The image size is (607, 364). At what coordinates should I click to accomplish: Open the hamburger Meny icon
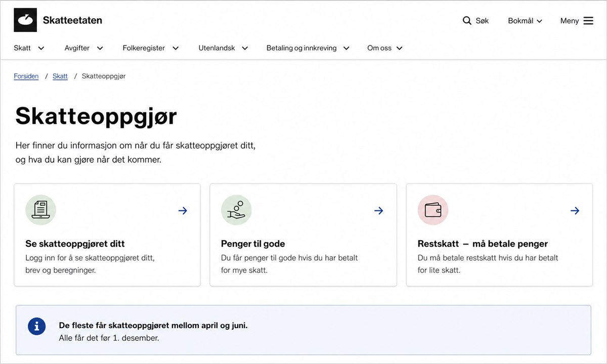coord(588,21)
